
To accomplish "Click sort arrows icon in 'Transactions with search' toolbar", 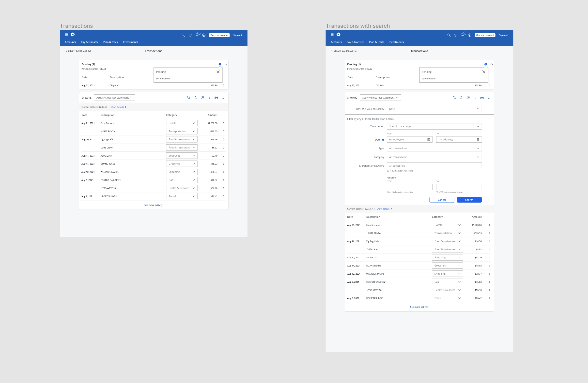I will pos(461,98).
